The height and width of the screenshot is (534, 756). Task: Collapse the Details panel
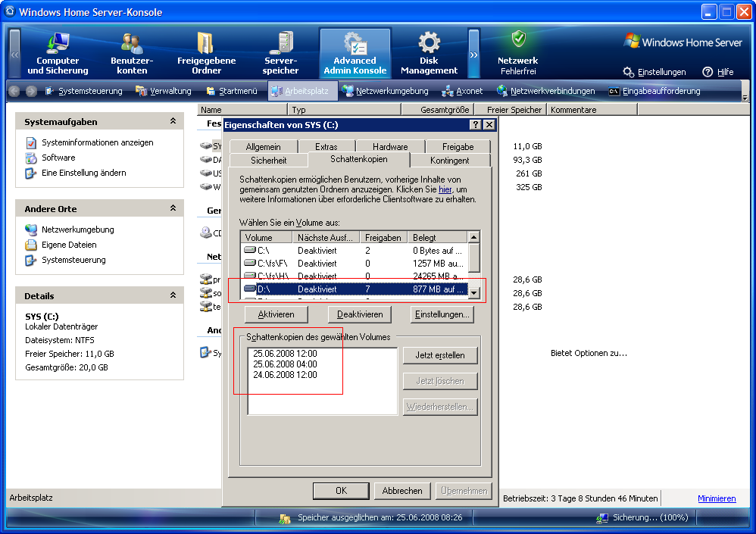coord(173,295)
